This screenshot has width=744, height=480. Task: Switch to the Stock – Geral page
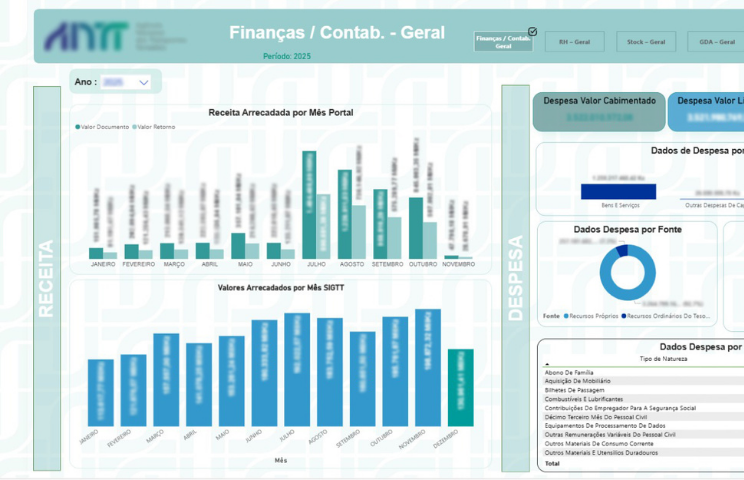click(646, 42)
